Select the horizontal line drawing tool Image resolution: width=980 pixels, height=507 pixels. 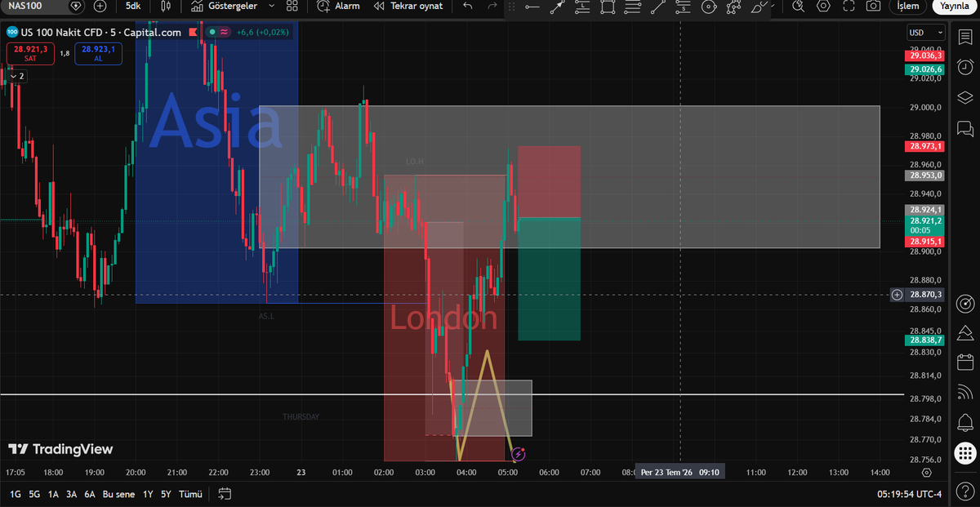coord(532,7)
